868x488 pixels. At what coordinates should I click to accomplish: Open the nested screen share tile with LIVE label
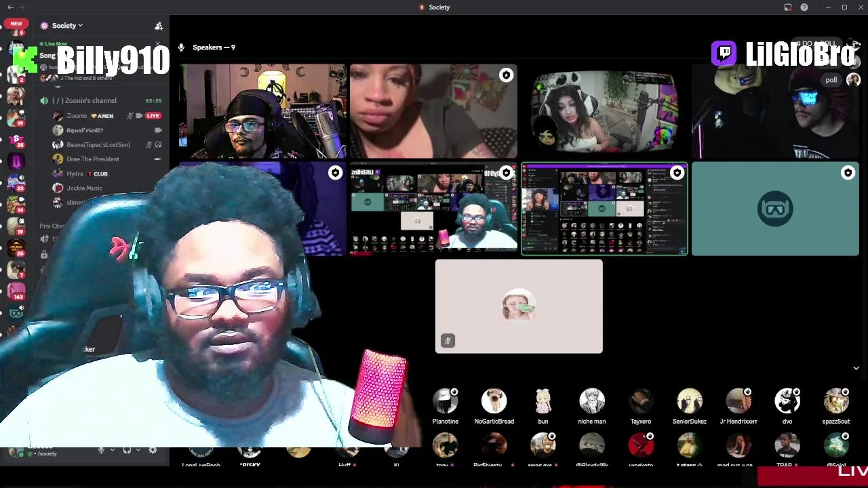(433, 209)
